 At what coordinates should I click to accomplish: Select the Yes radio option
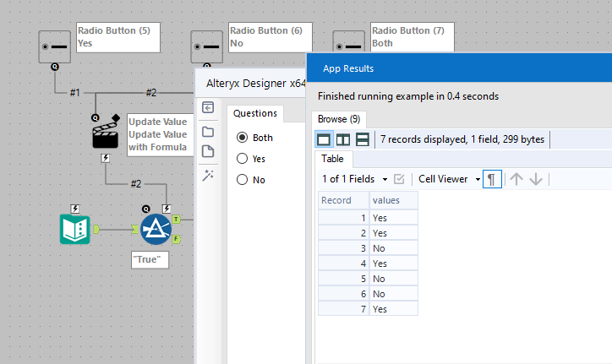pyautogui.click(x=242, y=159)
